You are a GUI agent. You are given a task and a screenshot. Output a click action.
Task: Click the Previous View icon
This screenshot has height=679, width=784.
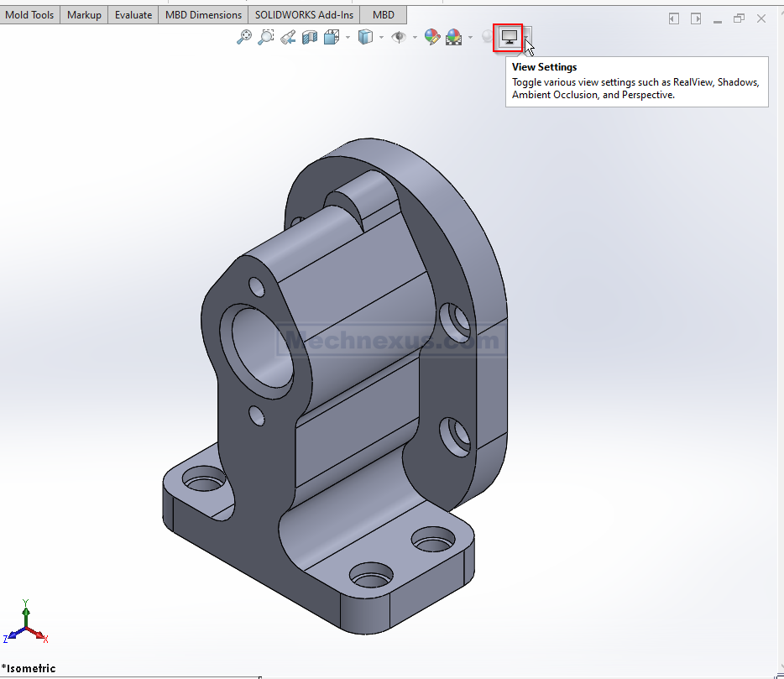tap(288, 37)
